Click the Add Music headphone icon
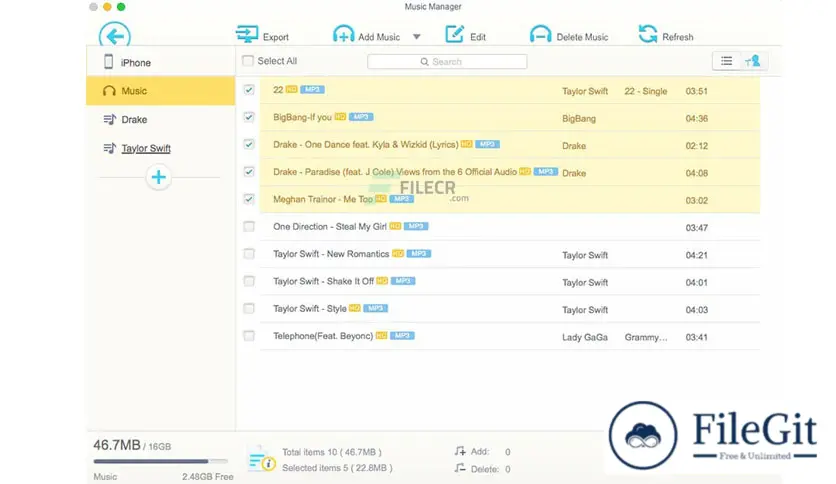This screenshot has width=836, height=484. pos(343,34)
